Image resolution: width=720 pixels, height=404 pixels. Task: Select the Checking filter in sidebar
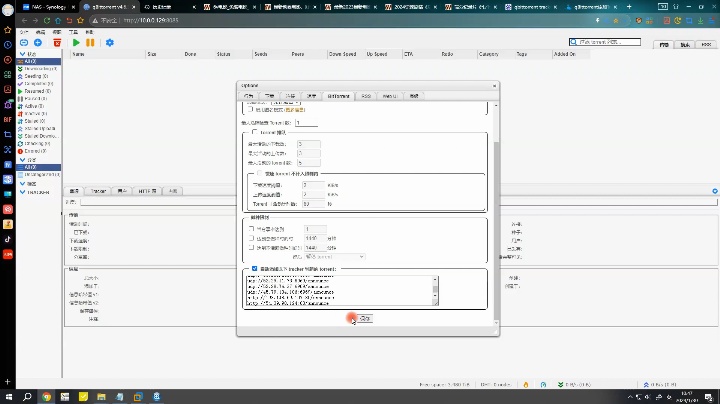click(x=39, y=144)
